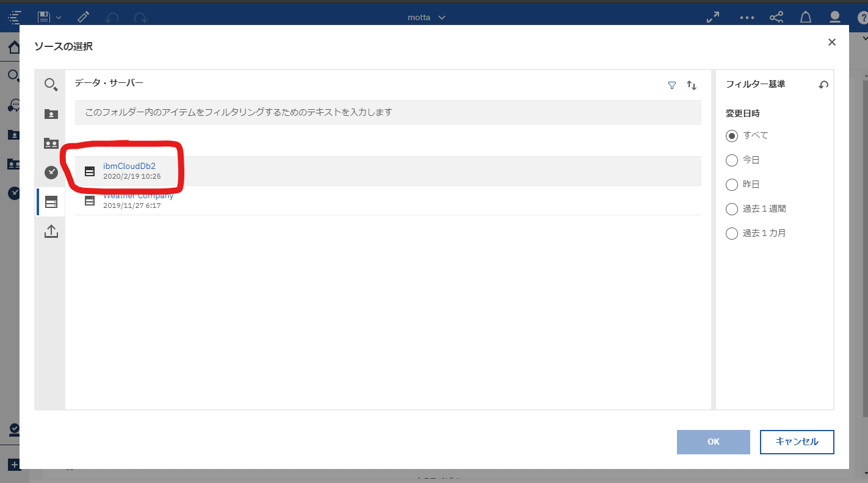Select the Data Servers icon in dialog sidebar
Viewport: 868px width, 483px height.
pyautogui.click(x=51, y=202)
